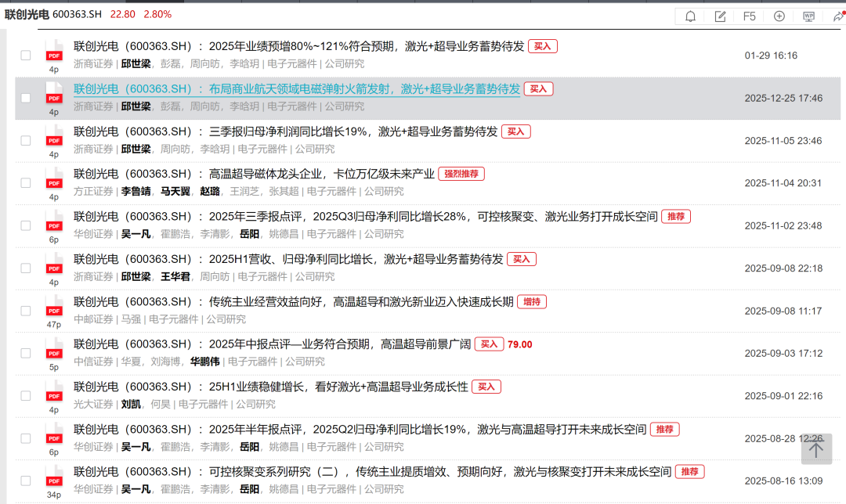Click analyst name 刘凯
Viewport: 846px width, 504px height.
(131, 405)
